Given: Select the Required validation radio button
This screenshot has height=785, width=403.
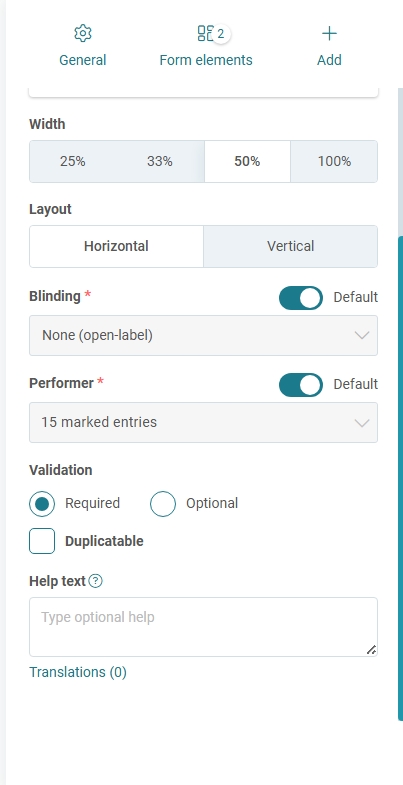Looking at the screenshot, I should [x=42, y=504].
